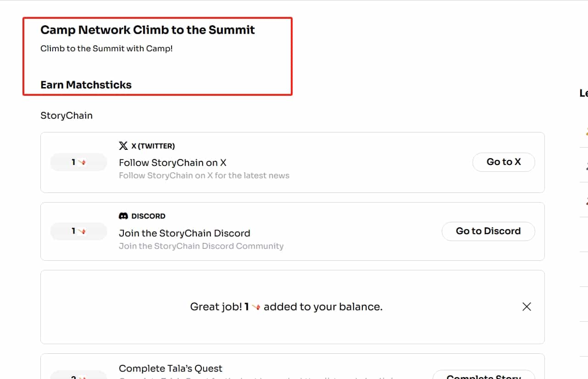Click the matchstick icon in the Discord task badge
Image resolution: width=588 pixels, height=379 pixels.
pyautogui.click(x=82, y=231)
